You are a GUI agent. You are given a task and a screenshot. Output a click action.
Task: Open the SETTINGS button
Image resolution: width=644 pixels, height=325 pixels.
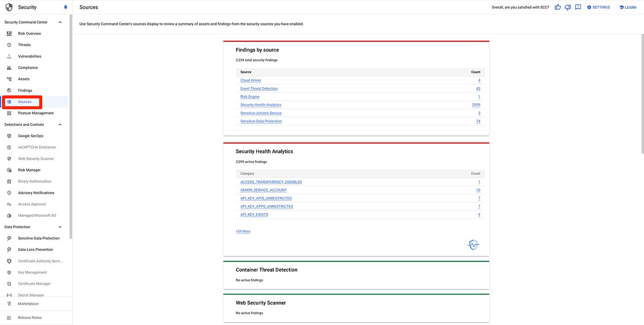pyautogui.click(x=598, y=7)
